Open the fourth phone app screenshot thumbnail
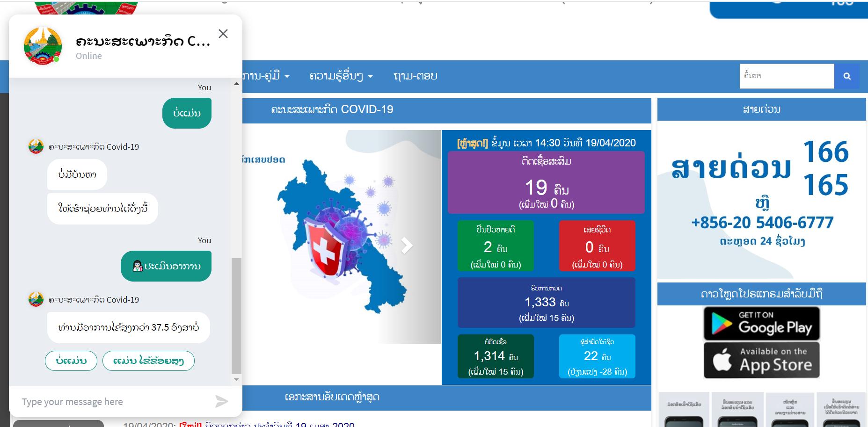This screenshot has width=868, height=427. coord(841,410)
